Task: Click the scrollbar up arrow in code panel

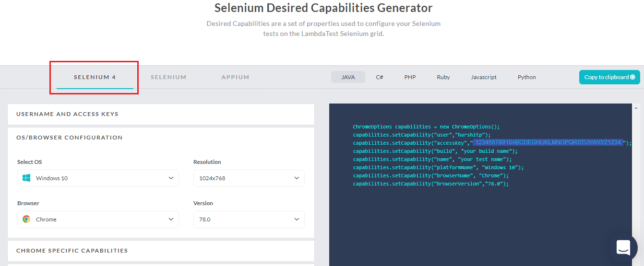Action: click(636, 107)
